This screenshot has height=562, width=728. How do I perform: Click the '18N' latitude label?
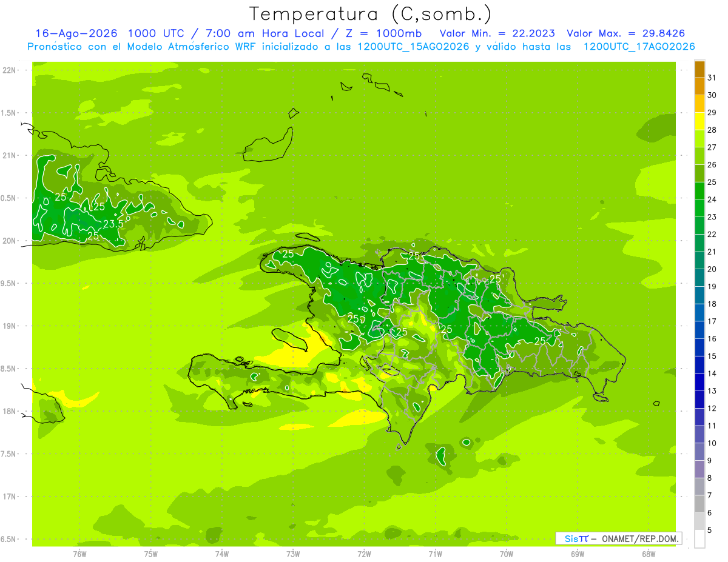(8, 411)
